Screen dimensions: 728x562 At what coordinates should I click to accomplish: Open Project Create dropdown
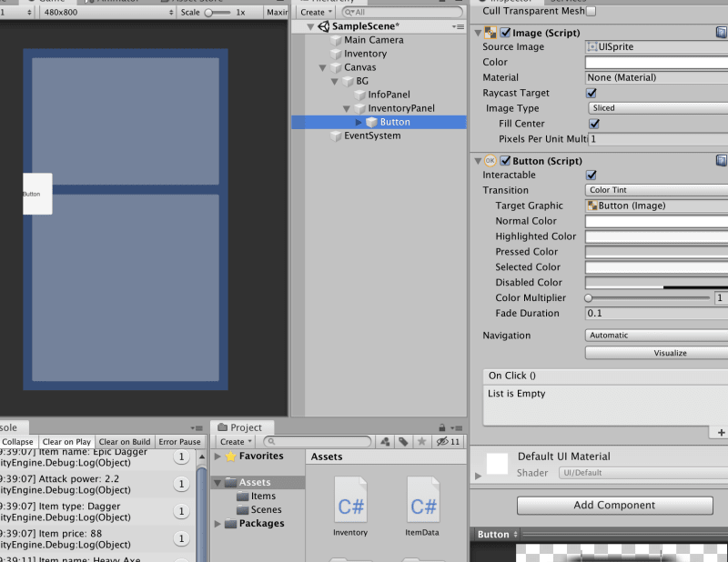pyautogui.click(x=236, y=442)
